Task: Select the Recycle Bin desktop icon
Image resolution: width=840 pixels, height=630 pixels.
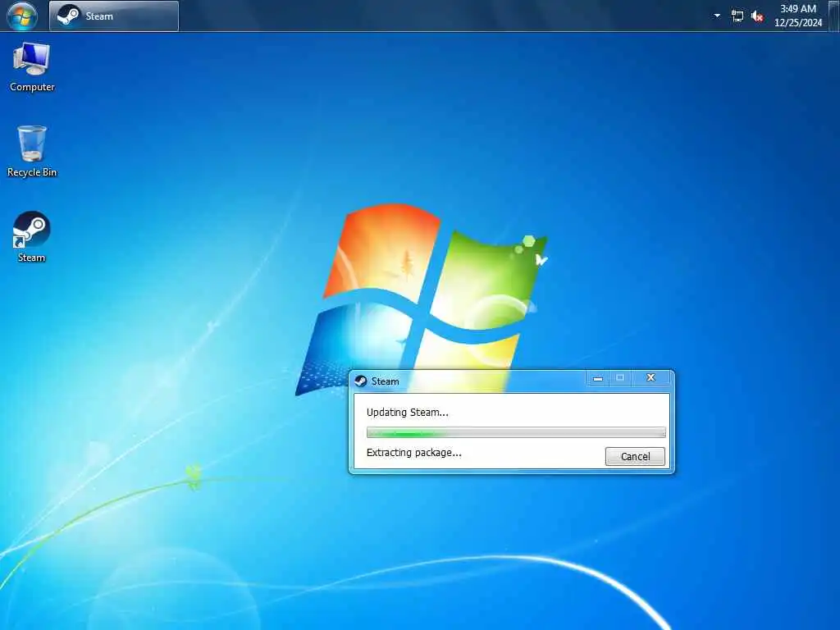Action: (x=32, y=152)
